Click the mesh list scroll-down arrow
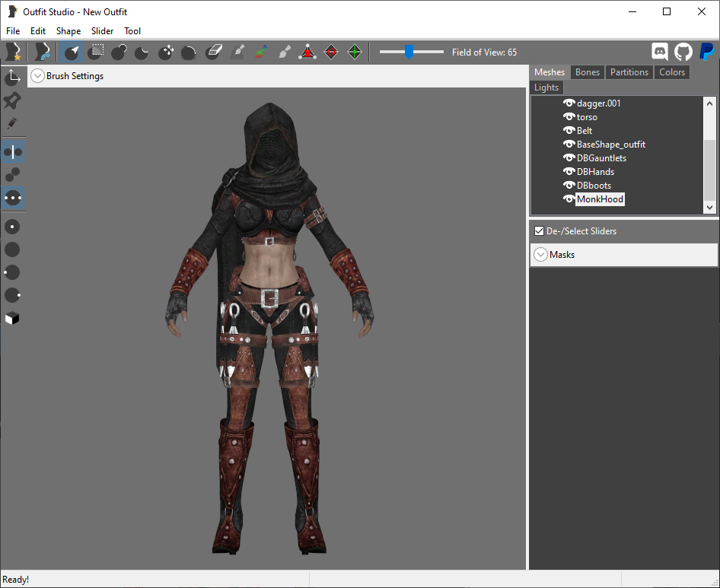The image size is (720, 588). (709, 207)
